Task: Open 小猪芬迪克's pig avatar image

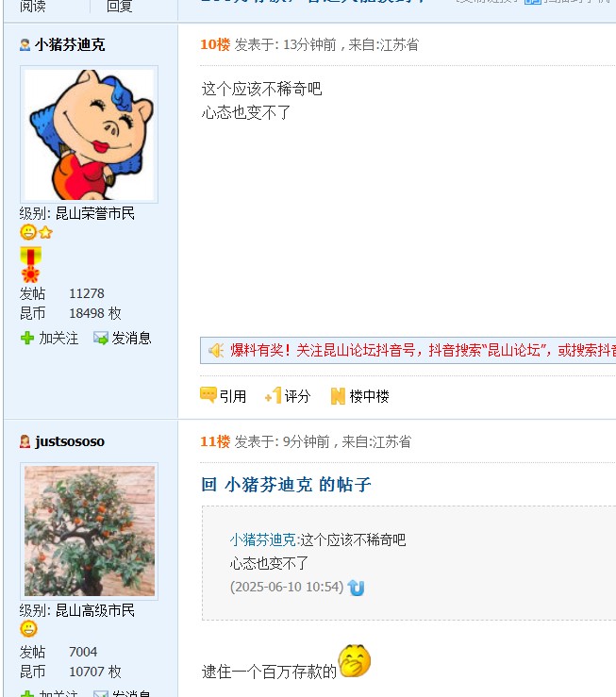Action: (89, 134)
